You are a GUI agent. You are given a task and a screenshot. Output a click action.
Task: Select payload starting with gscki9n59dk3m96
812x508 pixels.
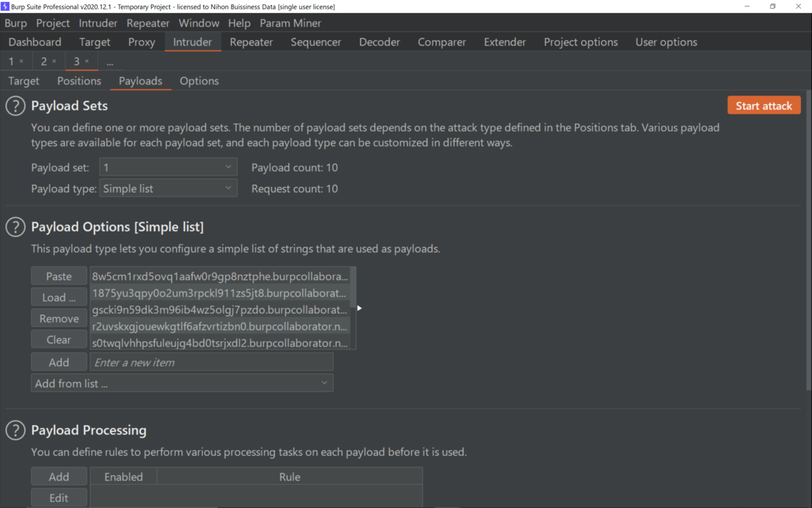point(220,310)
